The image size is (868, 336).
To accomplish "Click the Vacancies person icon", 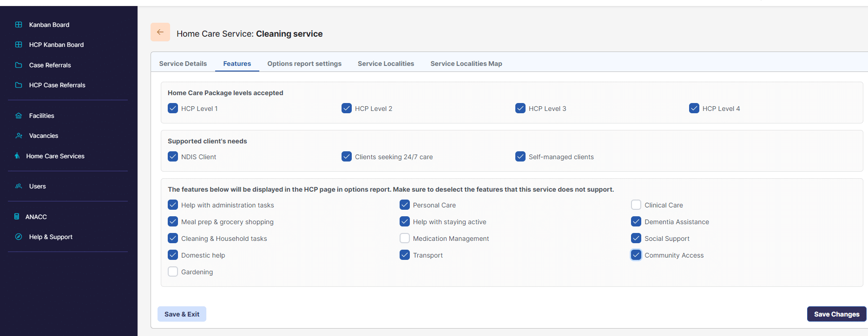I will pos(19,136).
